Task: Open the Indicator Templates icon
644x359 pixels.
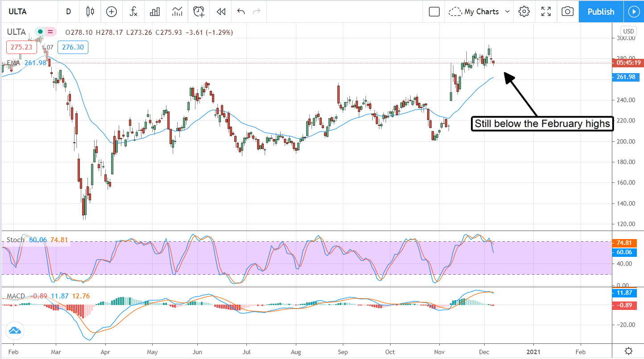Action: [177, 12]
